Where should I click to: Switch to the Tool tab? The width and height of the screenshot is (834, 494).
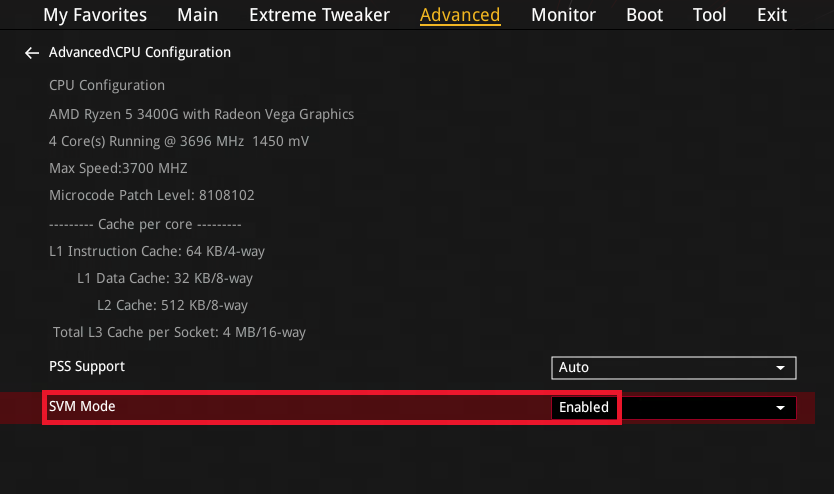point(710,15)
